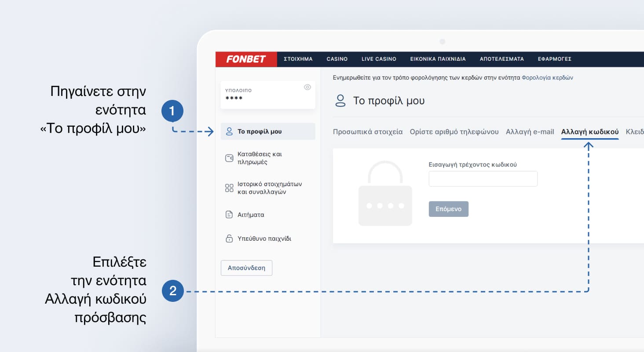Click the current password input field
644x352 pixels.
tap(483, 179)
